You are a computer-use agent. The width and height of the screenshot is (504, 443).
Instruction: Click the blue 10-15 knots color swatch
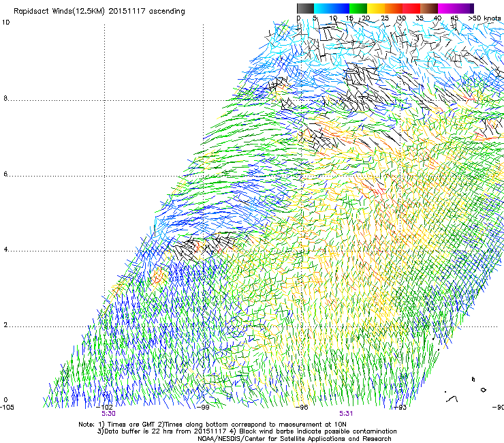(x=341, y=8)
